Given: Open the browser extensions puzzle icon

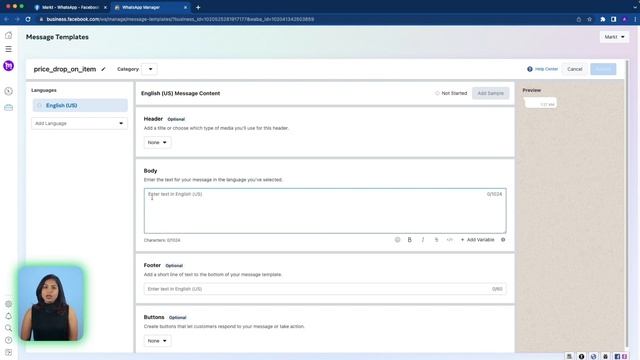Looking at the screenshot, I should (x=602, y=19).
